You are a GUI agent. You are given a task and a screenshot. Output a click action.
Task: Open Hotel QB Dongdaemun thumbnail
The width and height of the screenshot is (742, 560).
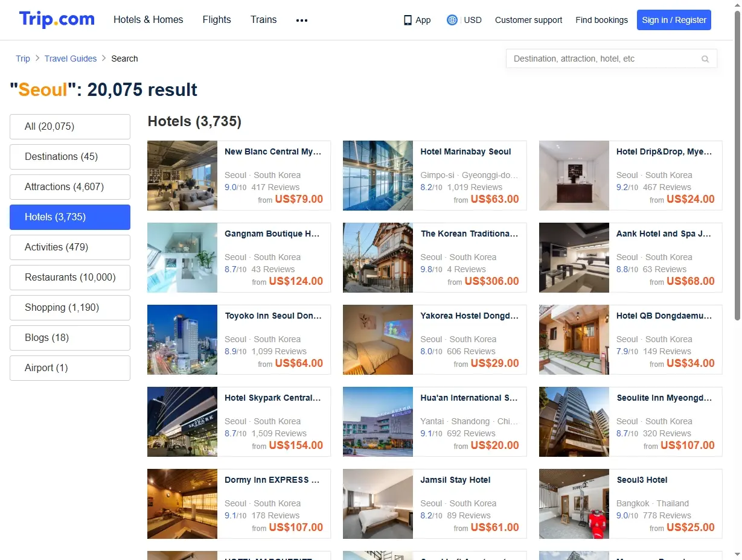coord(574,340)
